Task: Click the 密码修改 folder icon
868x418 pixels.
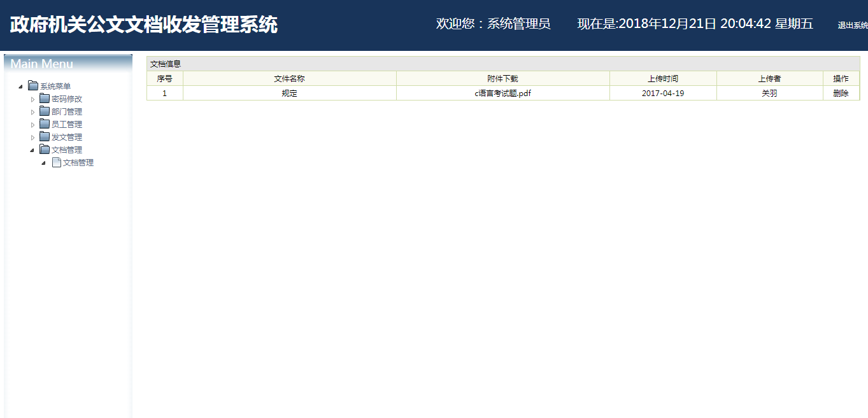Action: coord(45,99)
